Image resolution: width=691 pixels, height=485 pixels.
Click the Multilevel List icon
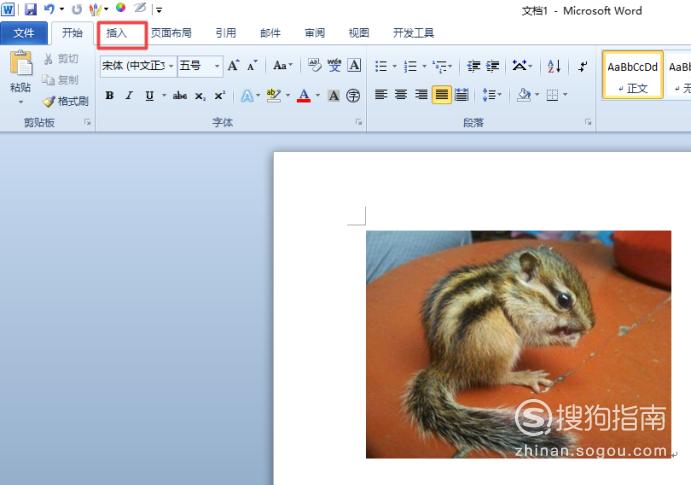click(x=442, y=67)
